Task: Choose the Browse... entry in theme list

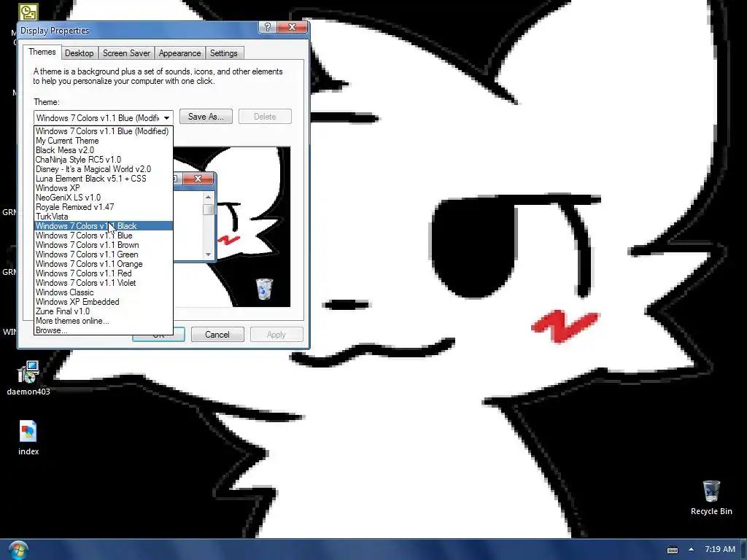Action: [102, 330]
